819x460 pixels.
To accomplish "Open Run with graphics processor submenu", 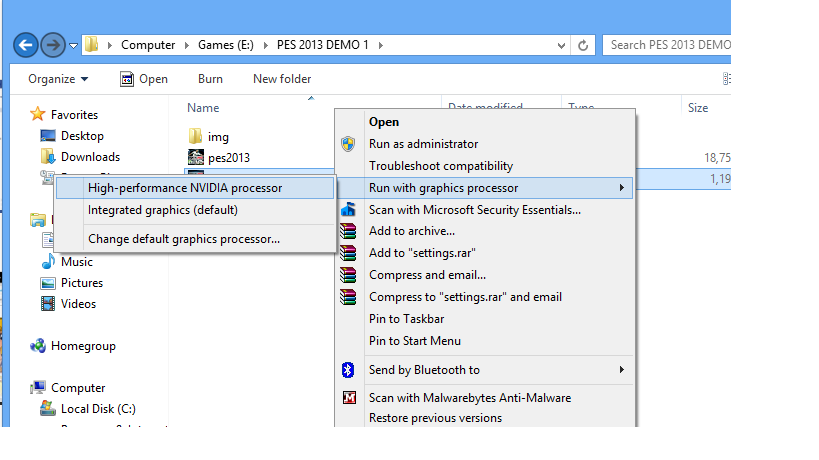I will coord(485,188).
